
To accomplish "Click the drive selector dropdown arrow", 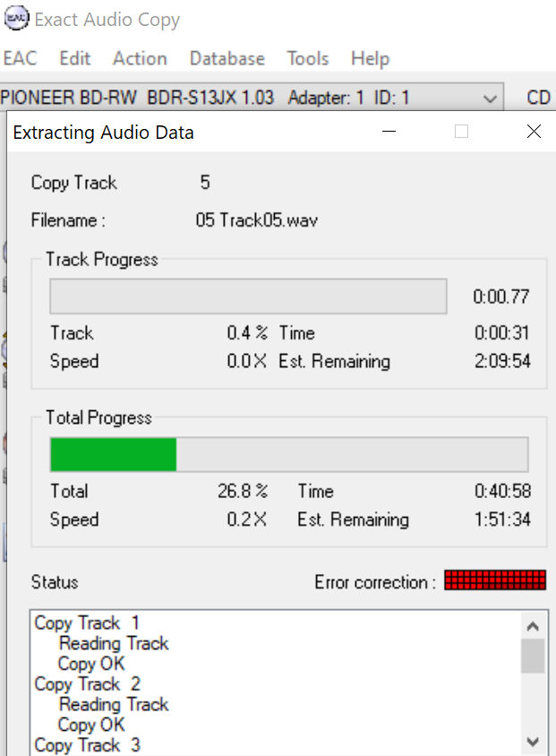I will (x=490, y=98).
